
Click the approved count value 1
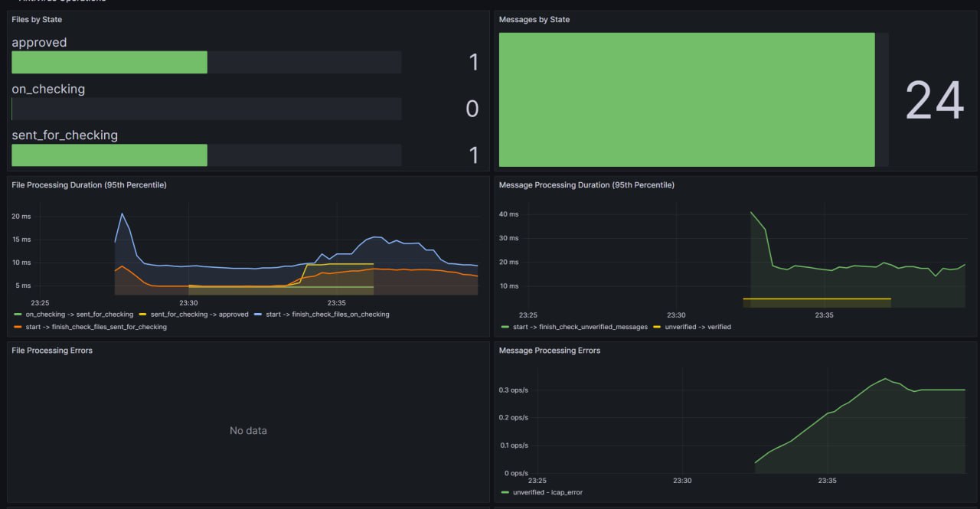click(x=474, y=62)
